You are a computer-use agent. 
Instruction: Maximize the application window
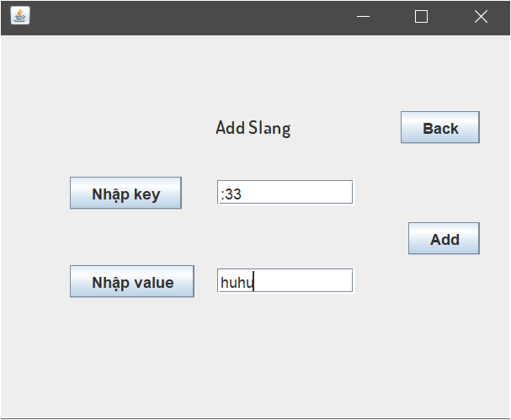421,16
